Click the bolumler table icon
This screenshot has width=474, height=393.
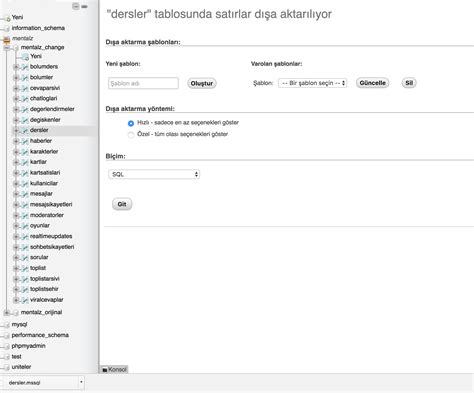pos(25,78)
